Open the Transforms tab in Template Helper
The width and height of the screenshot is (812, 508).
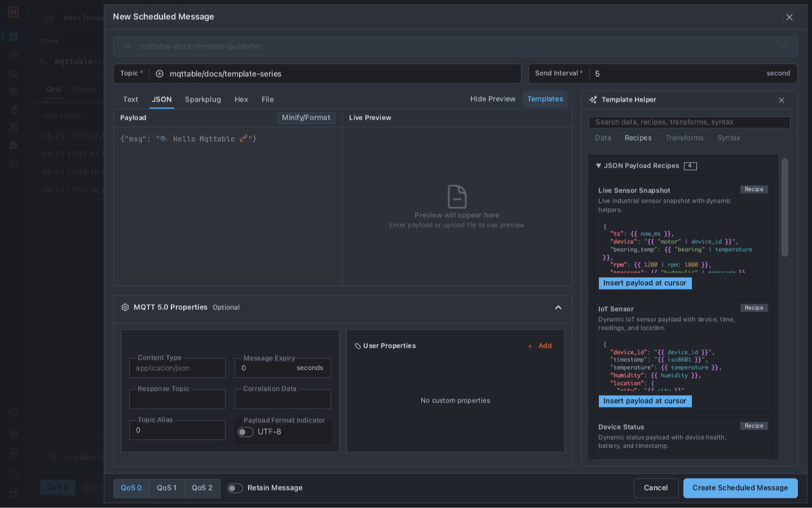pos(685,138)
